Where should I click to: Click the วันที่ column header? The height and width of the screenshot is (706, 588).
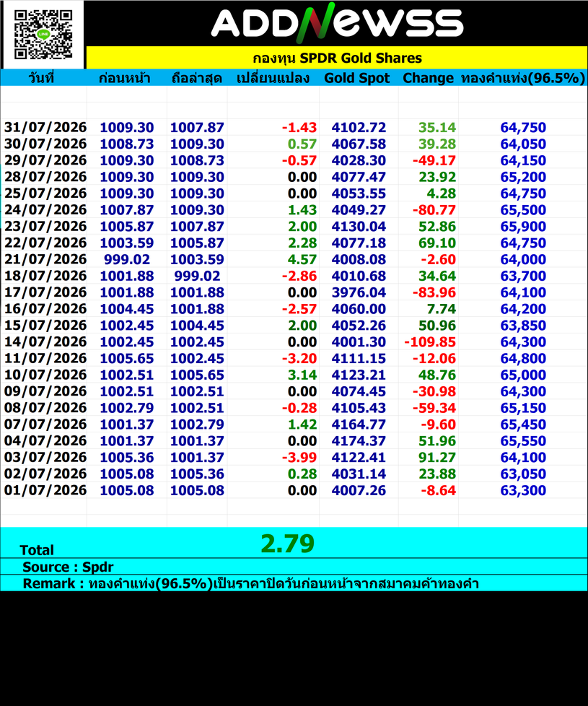click(41, 78)
